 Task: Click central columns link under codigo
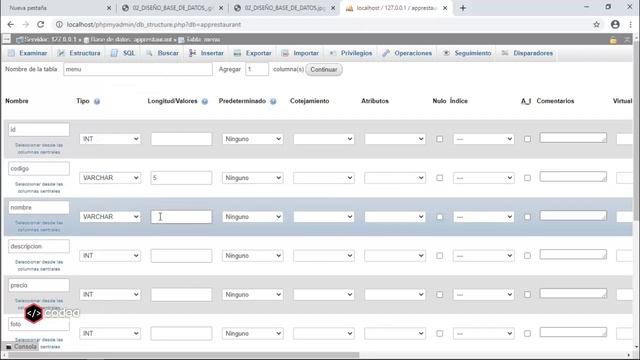pyautogui.click(x=39, y=187)
